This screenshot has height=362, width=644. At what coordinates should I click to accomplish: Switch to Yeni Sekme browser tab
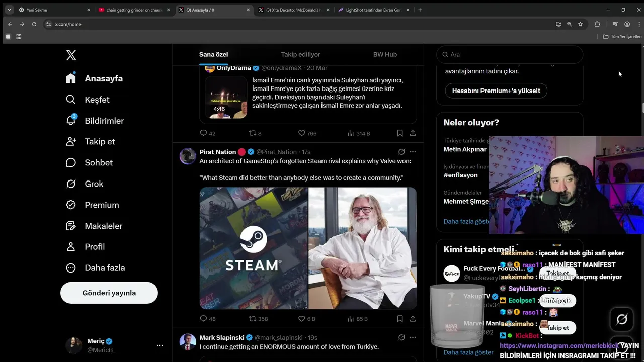pos(54,10)
